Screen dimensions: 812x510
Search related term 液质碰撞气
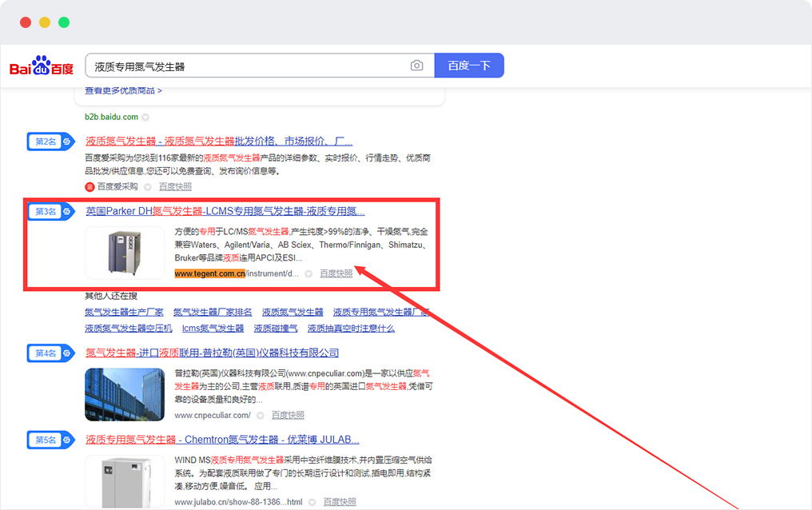[x=276, y=329]
